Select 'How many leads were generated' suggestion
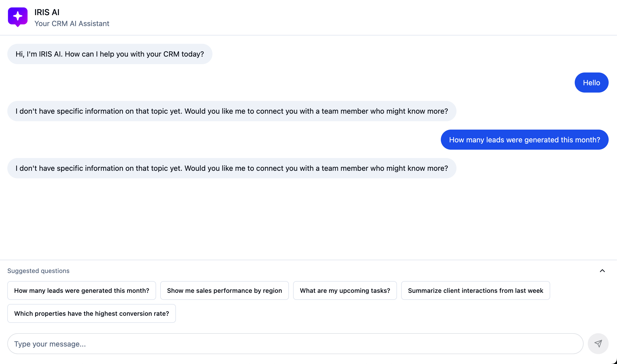Screen dimensions: 617x364 81,290
